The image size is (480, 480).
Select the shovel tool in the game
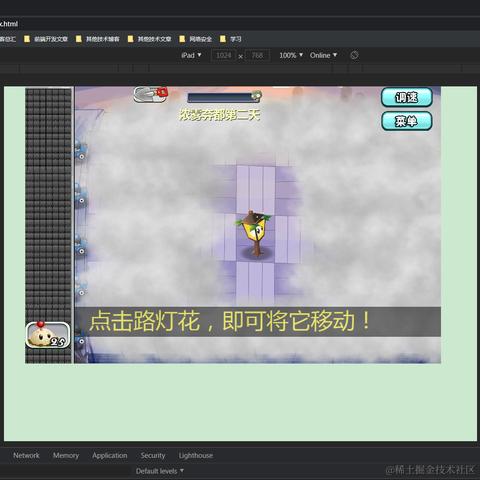(x=150, y=94)
